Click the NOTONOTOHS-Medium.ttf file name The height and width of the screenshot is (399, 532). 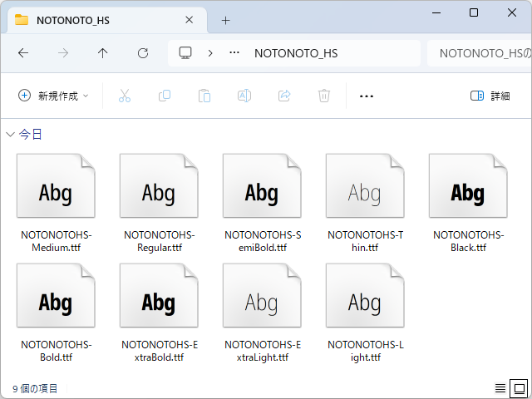[x=57, y=241]
